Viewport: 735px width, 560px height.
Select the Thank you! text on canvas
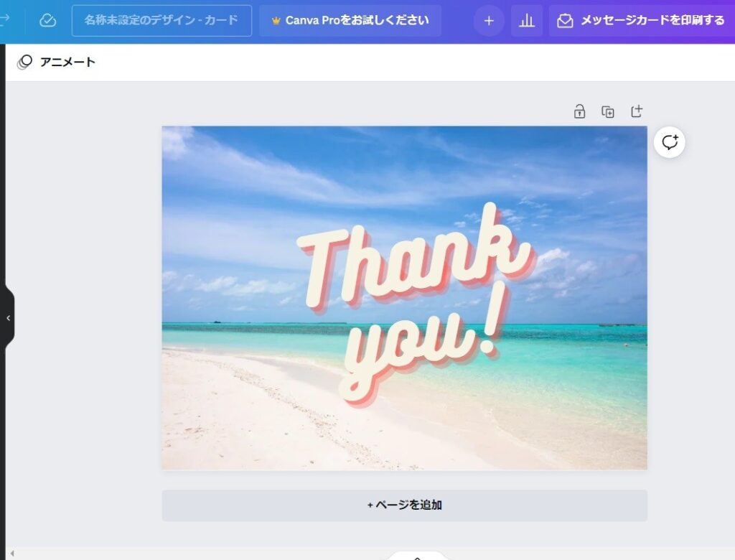click(x=415, y=305)
